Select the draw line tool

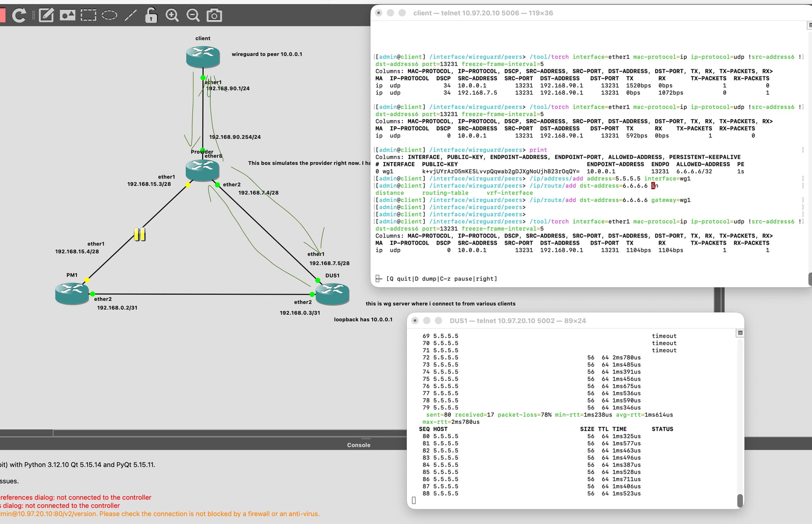tap(131, 16)
